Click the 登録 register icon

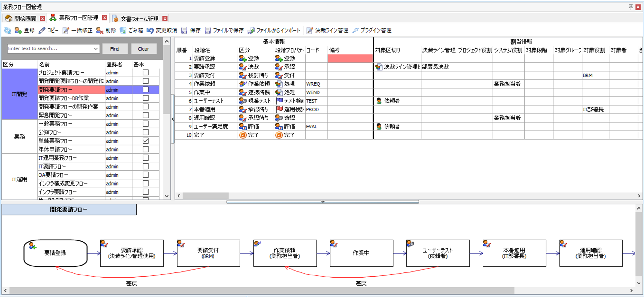18,31
